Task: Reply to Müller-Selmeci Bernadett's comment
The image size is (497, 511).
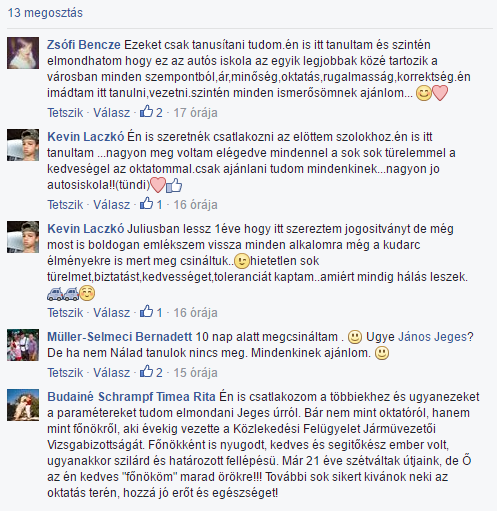Action: coord(111,373)
